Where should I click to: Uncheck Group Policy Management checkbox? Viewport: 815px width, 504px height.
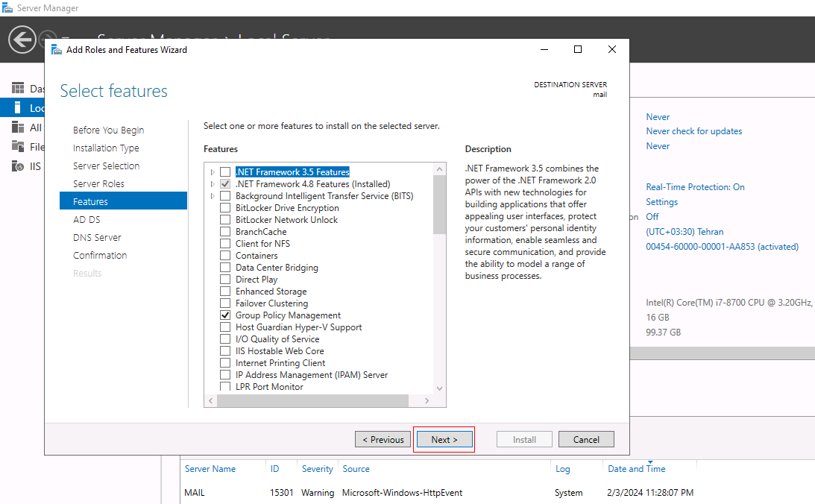pos(225,315)
